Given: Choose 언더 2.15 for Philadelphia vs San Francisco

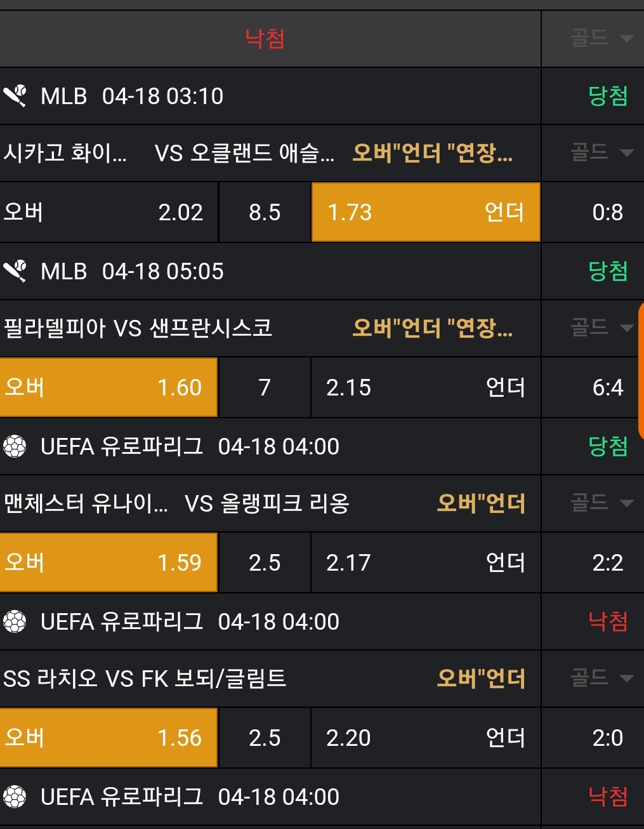Looking at the screenshot, I should (425, 387).
